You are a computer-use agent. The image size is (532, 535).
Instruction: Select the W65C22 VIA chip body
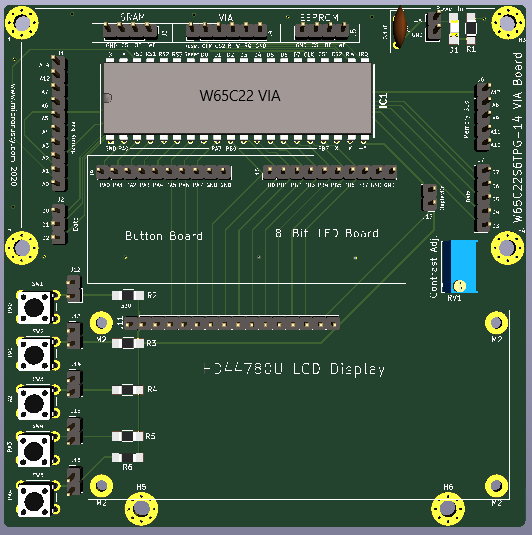click(x=238, y=98)
